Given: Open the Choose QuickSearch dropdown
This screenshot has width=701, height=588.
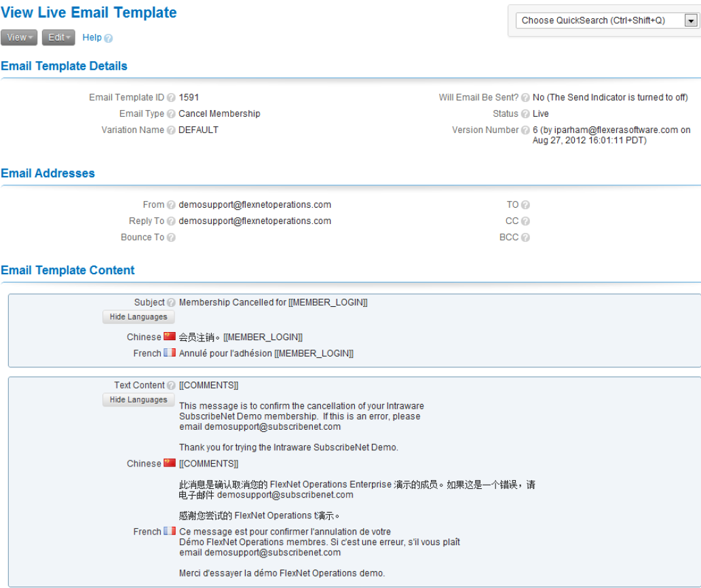Looking at the screenshot, I should coord(691,21).
